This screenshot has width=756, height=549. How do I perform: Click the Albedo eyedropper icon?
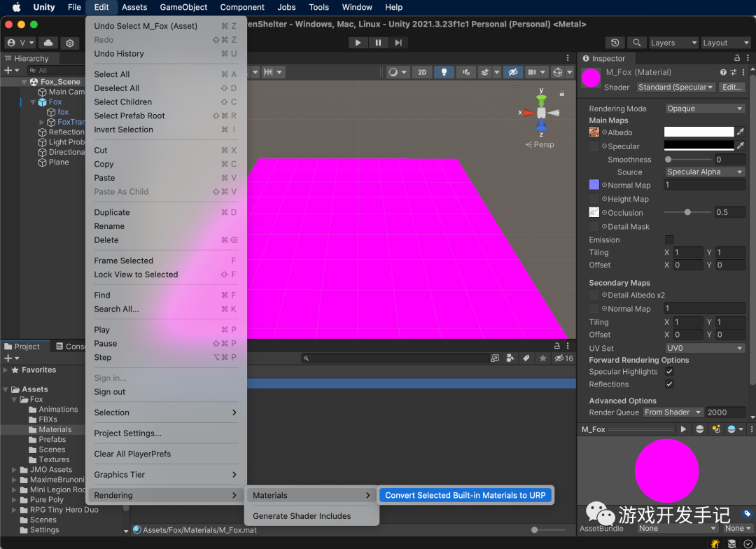[741, 132]
